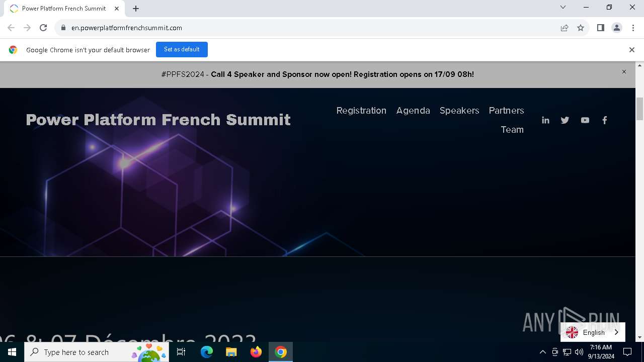This screenshot has height=362, width=644.
Task: Go forward to the next page
Action: pos(27,28)
